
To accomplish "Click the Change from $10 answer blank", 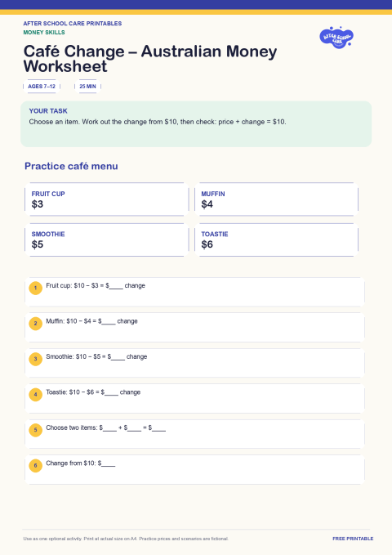I will 109,463.
